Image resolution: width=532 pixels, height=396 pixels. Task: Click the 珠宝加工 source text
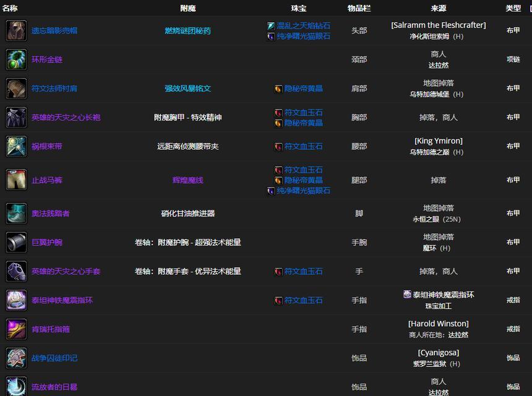click(439, 306)
